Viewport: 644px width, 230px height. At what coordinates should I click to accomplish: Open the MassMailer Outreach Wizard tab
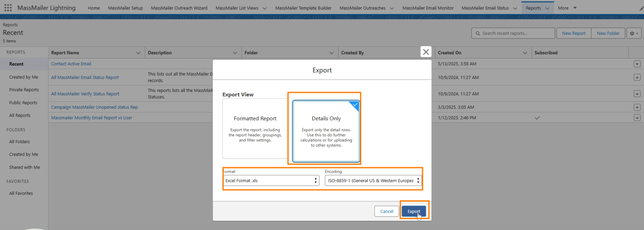point(179,8)
